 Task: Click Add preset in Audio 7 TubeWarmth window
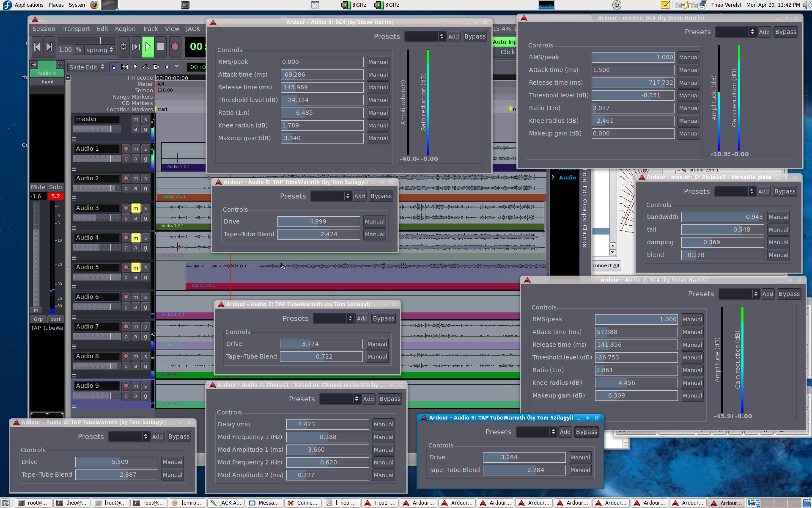(x=362, y=319)
